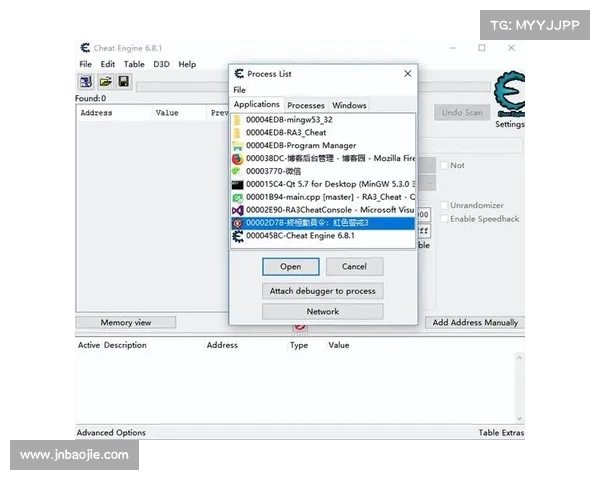Click the open process icon in toolbar

86,81
